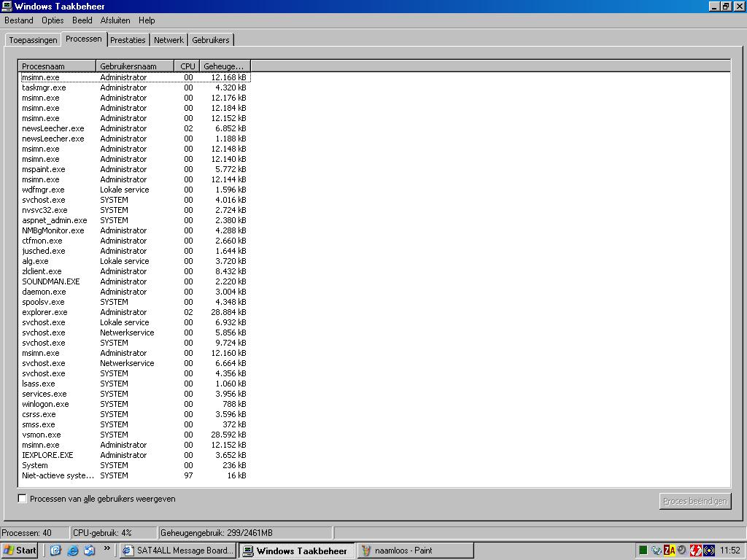Select the IEXPLORE.EXE process
Screen dimensions: 747x560
pyautogui.click(x=135, y=455)
